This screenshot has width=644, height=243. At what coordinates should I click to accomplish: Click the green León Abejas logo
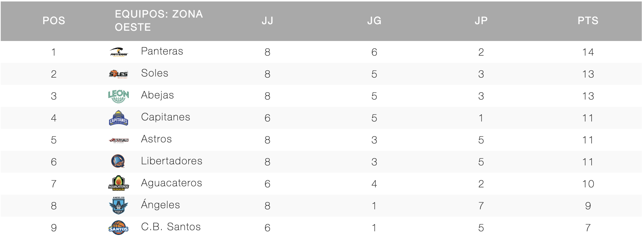(119, 96)
